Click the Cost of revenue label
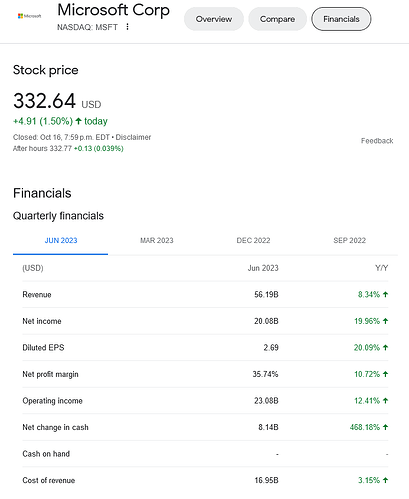The image size is (409, 499). pyautogui.click(x=49, y=480)
